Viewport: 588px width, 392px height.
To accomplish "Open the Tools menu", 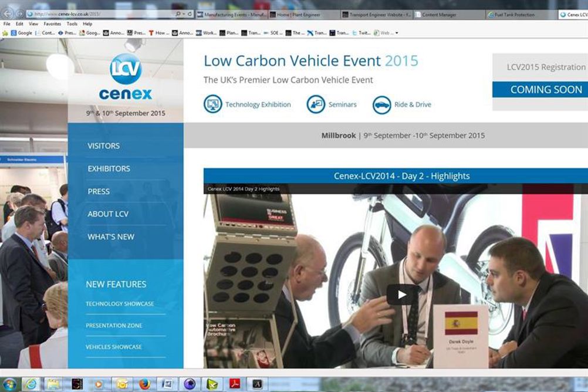I will point(72,23).
